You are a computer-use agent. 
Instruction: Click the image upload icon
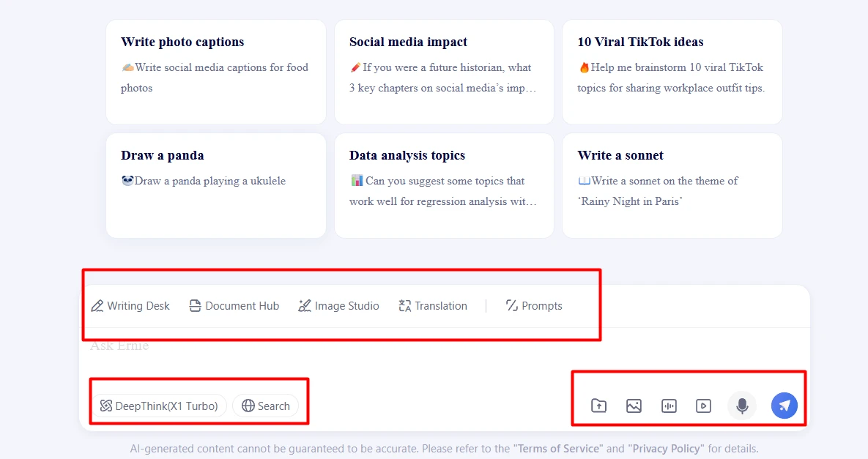634,406
